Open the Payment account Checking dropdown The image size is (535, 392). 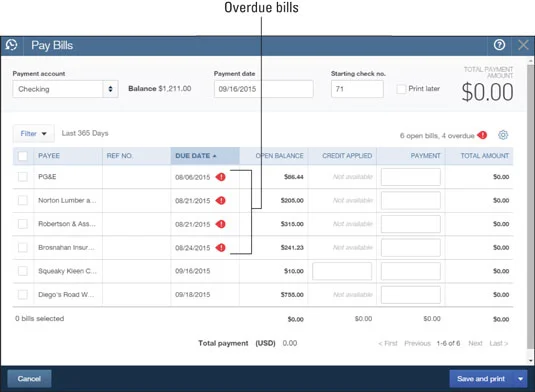coord(66,89)
